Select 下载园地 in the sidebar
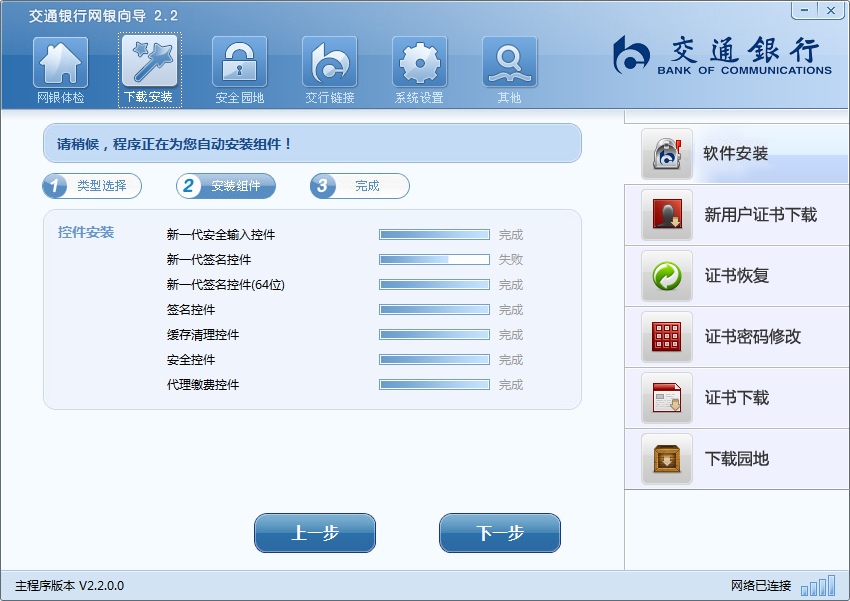The image size is (850, 601). (x=737, y=459)
